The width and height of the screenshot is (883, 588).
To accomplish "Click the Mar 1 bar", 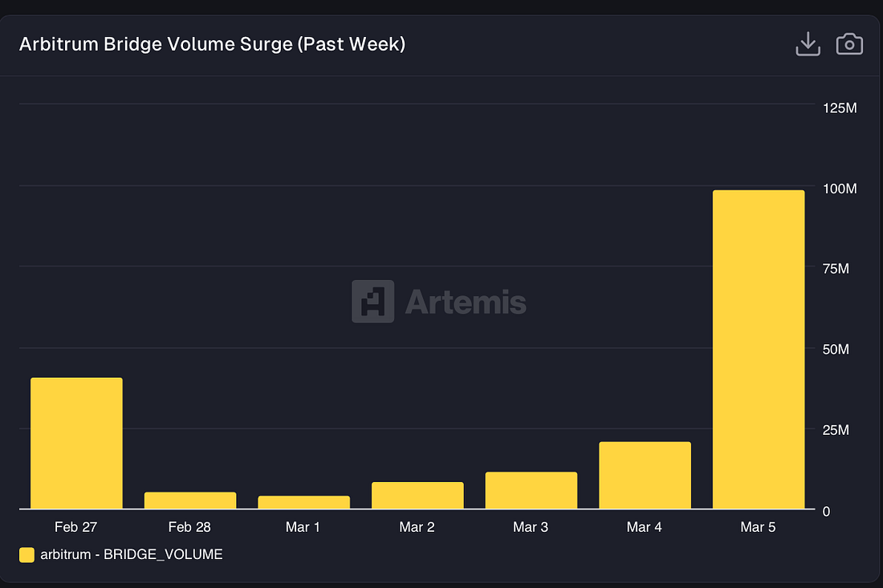I will click(x=304, y=502).
